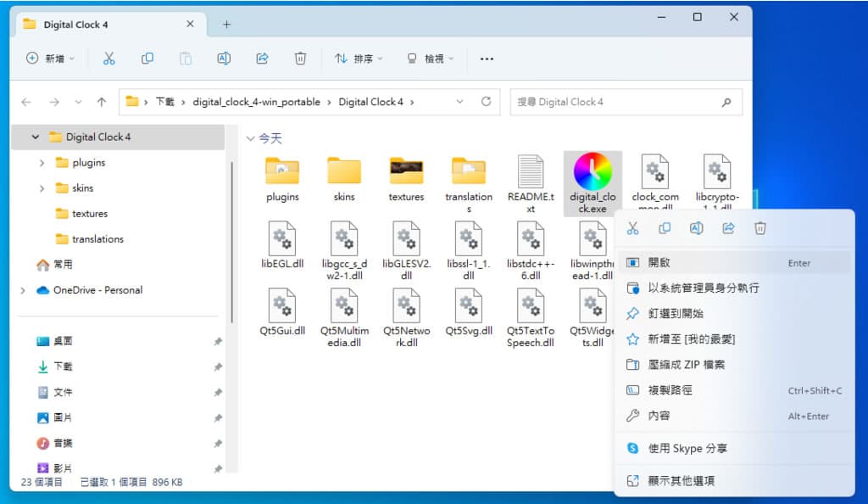Click the Rename icon in the context menu
The height and width of the screenshot is (504, 868).
click(x=697, y=228)
